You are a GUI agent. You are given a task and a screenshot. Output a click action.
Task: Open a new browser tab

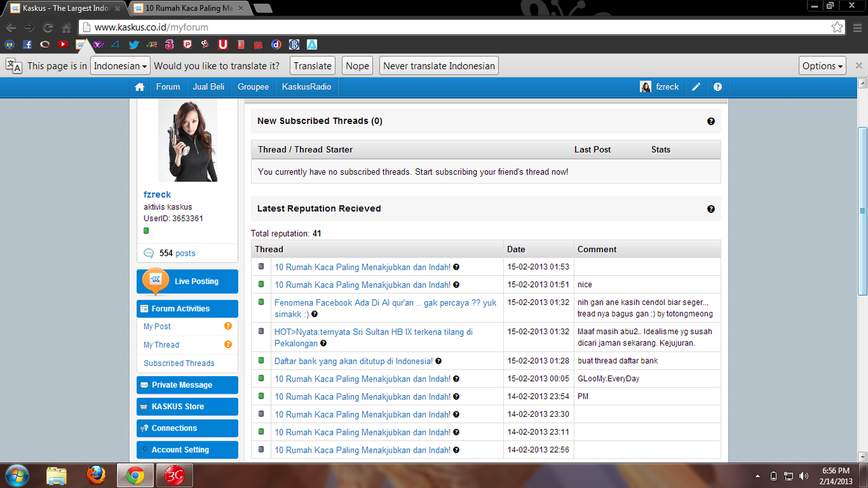click(262, 8)
